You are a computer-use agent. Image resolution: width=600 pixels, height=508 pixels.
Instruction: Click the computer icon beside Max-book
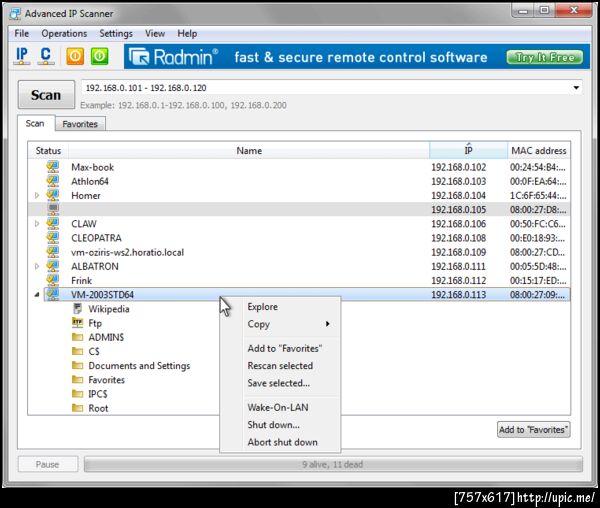pos(53,167)
